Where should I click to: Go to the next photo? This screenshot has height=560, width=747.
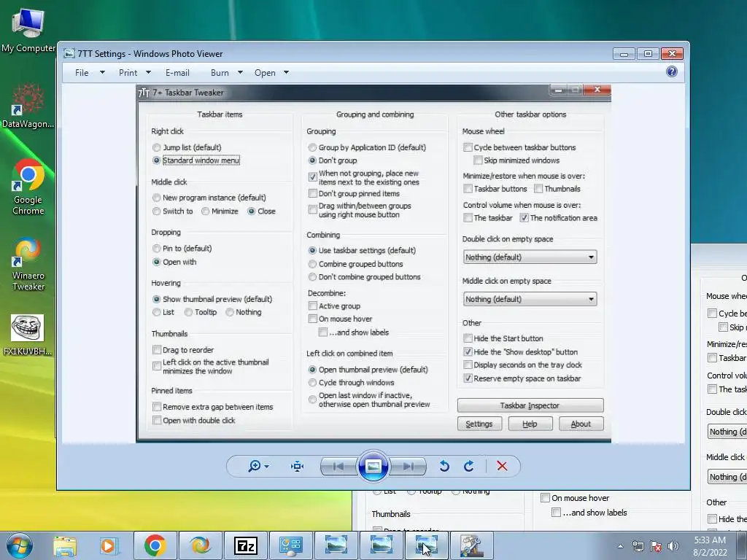tap(409, 466)
